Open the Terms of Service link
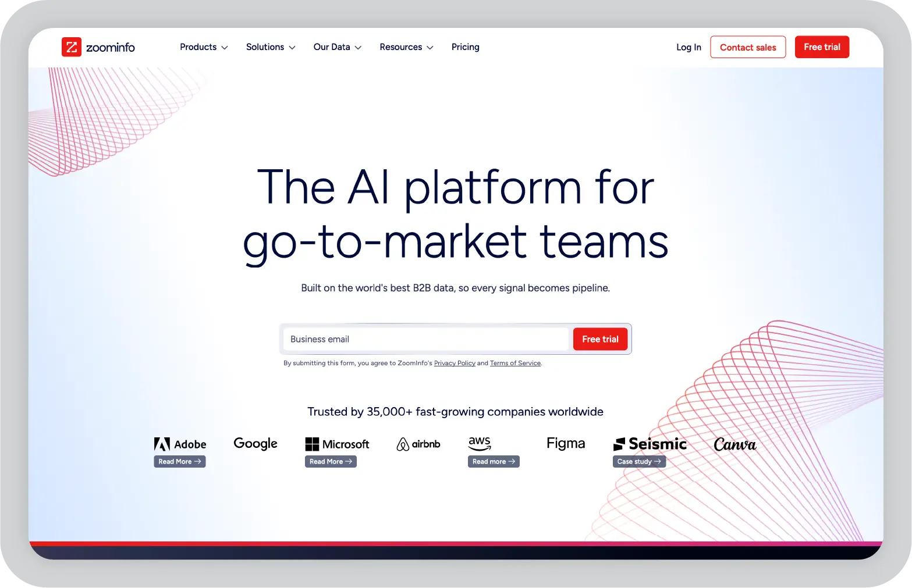Viewport: 912px width, 588px height. tap(515, 363)
